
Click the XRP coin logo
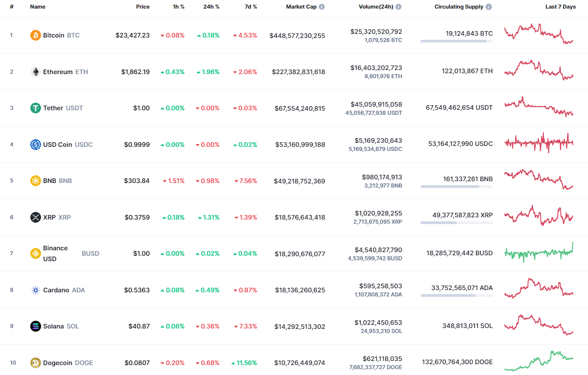[x=35, y=217]
